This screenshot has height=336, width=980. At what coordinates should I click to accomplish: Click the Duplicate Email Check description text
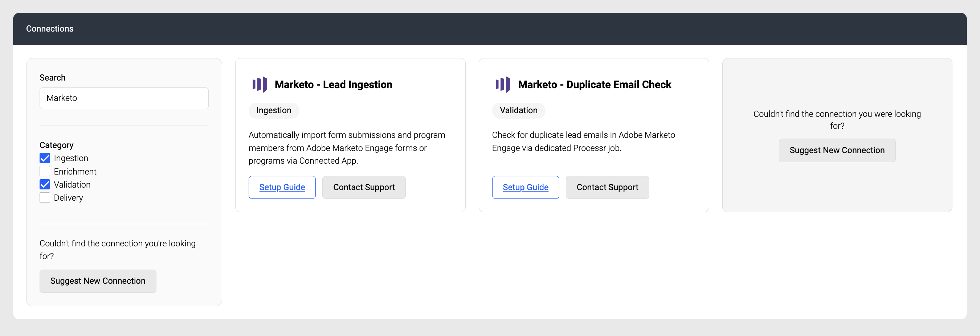point(583,141)
